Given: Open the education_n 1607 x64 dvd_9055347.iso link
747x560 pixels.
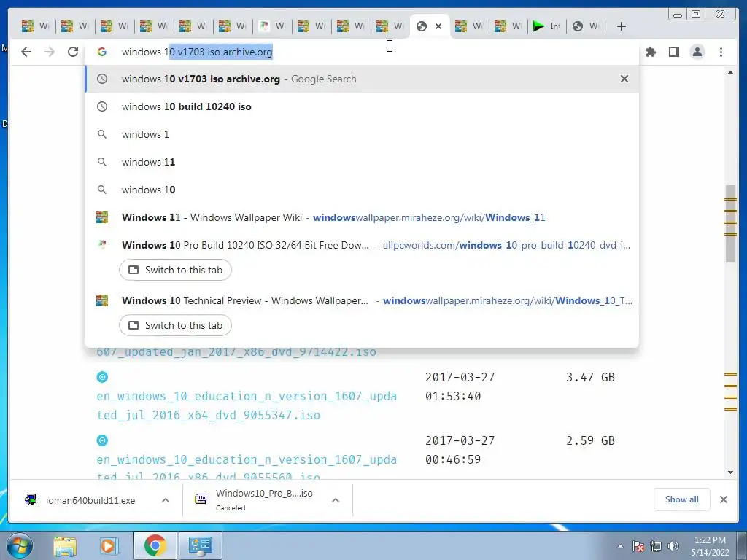Looking at the screenshot, I should pos(247,405).
